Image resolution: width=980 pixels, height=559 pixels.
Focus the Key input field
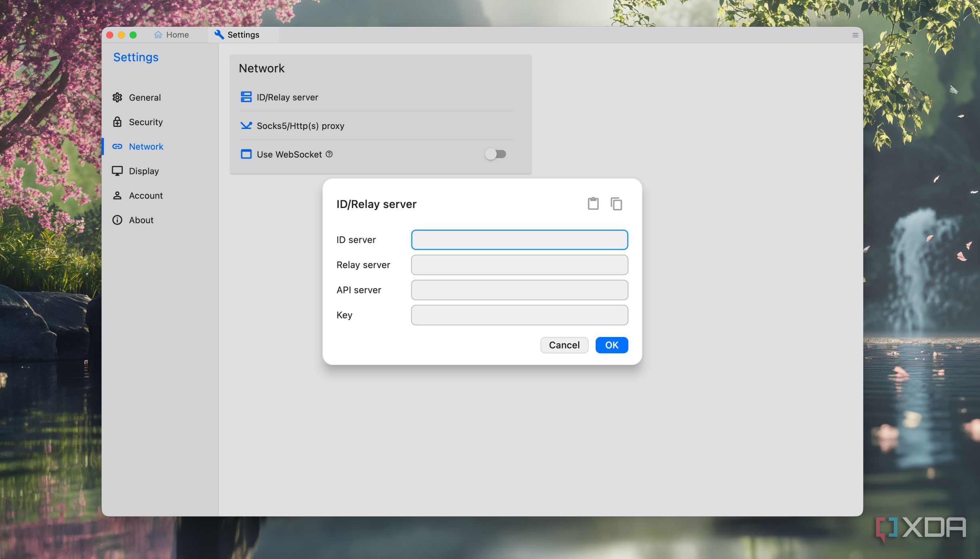click(x=519, y=315)
